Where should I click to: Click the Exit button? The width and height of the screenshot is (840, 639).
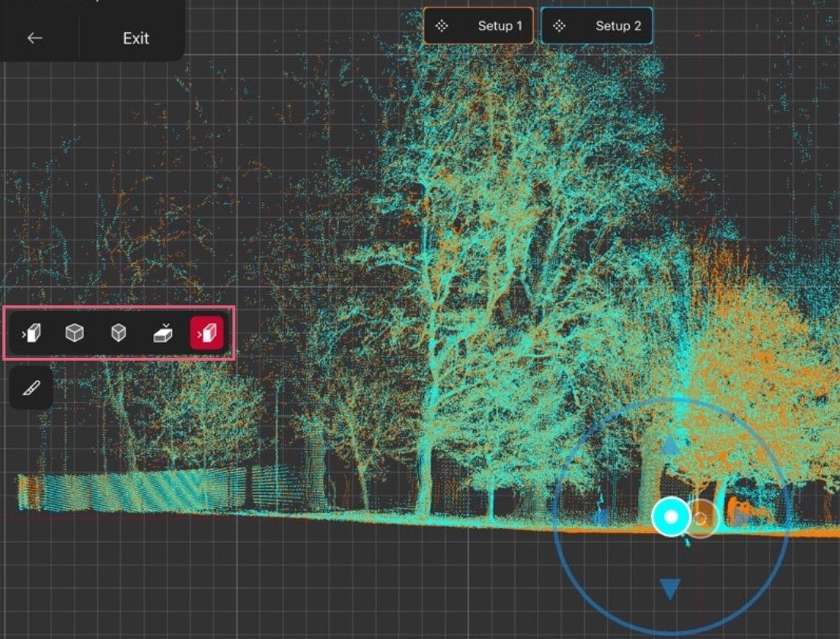[136, 39]
